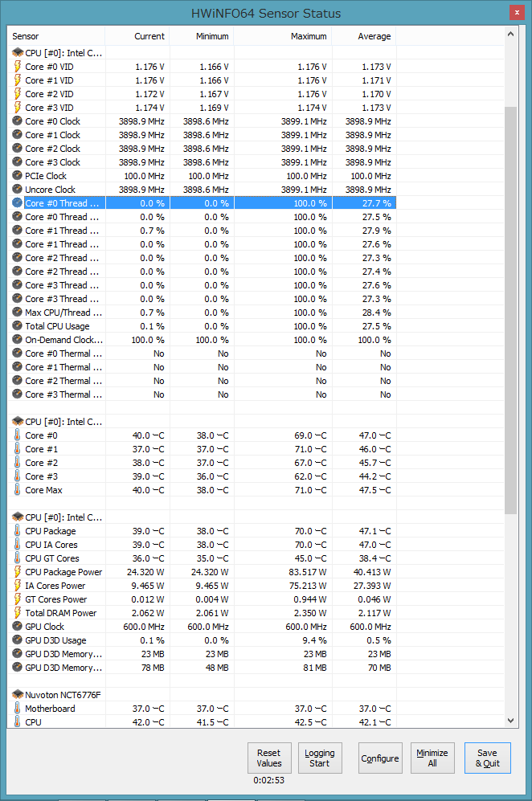
Task: Start logging with Logging Start button
Action: tap(320, 758)
